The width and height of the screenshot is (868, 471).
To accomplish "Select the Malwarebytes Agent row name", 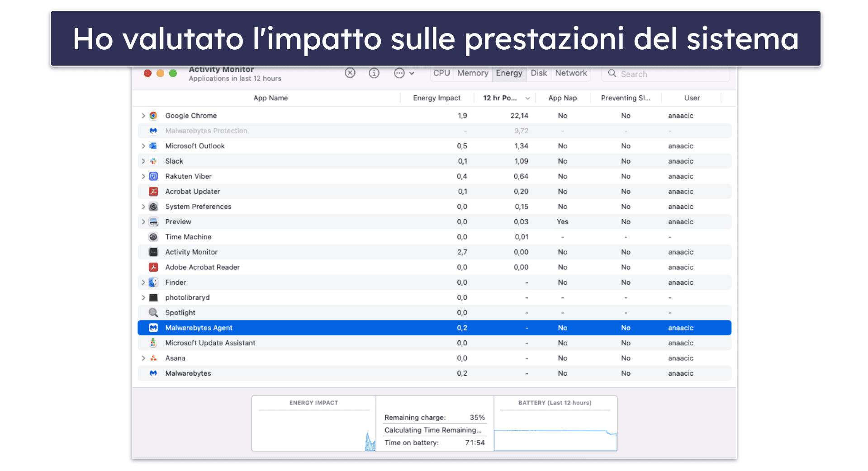I will [199, 328].
